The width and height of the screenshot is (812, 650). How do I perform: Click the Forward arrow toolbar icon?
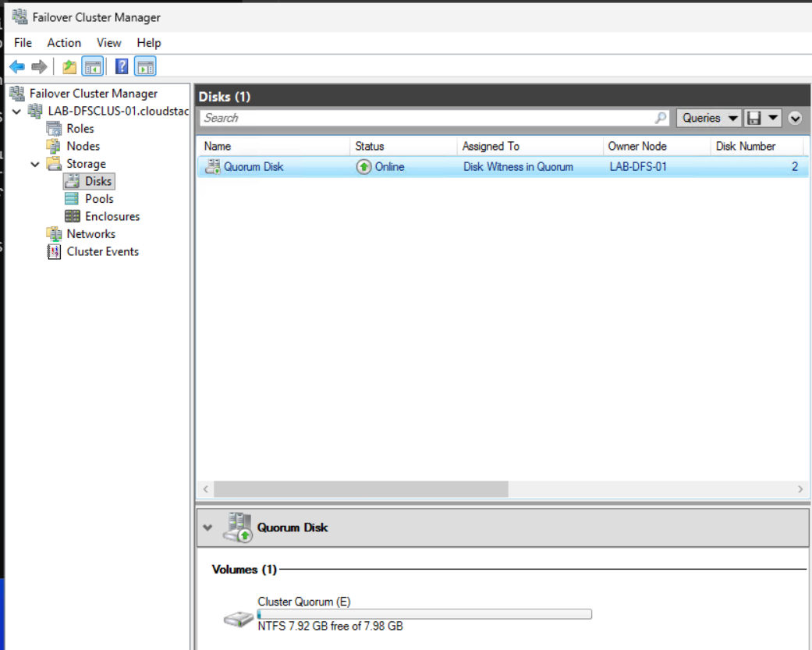pos(39,66)
